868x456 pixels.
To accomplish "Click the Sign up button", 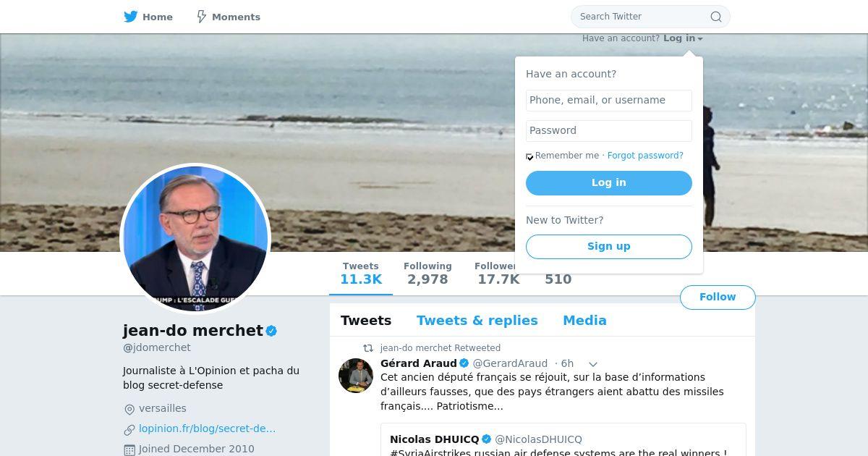I will coord(609,247).
